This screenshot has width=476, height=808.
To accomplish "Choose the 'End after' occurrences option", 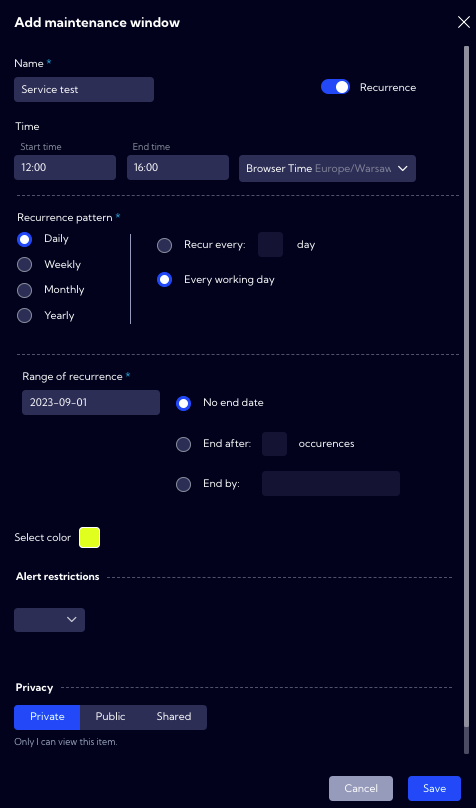I will (183, 444).
